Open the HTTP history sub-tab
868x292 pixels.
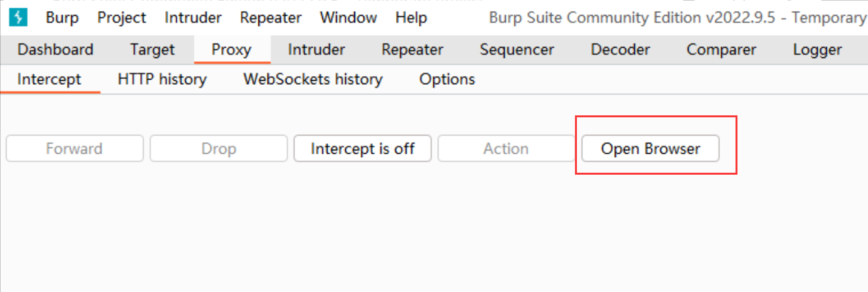click(x=162, y=80)
